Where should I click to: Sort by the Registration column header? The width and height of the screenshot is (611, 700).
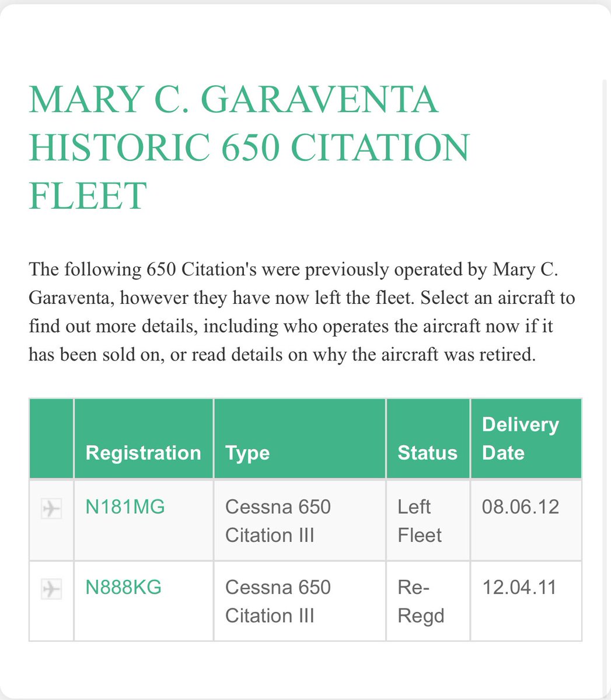point(143,453)
